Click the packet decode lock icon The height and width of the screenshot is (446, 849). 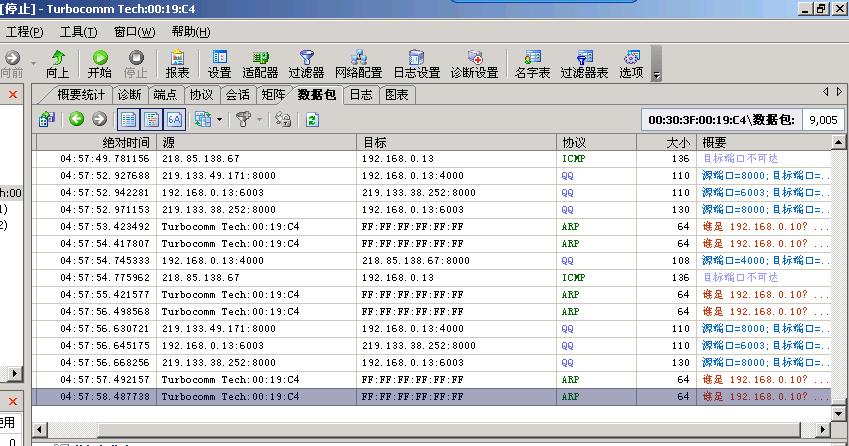pos(283,119)
